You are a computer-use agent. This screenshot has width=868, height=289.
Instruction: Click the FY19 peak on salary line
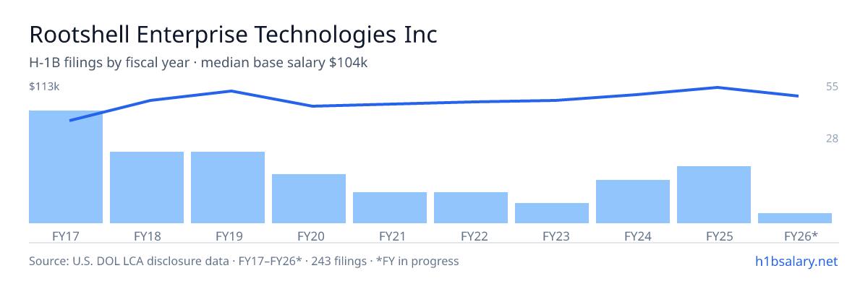pos(231,91)
